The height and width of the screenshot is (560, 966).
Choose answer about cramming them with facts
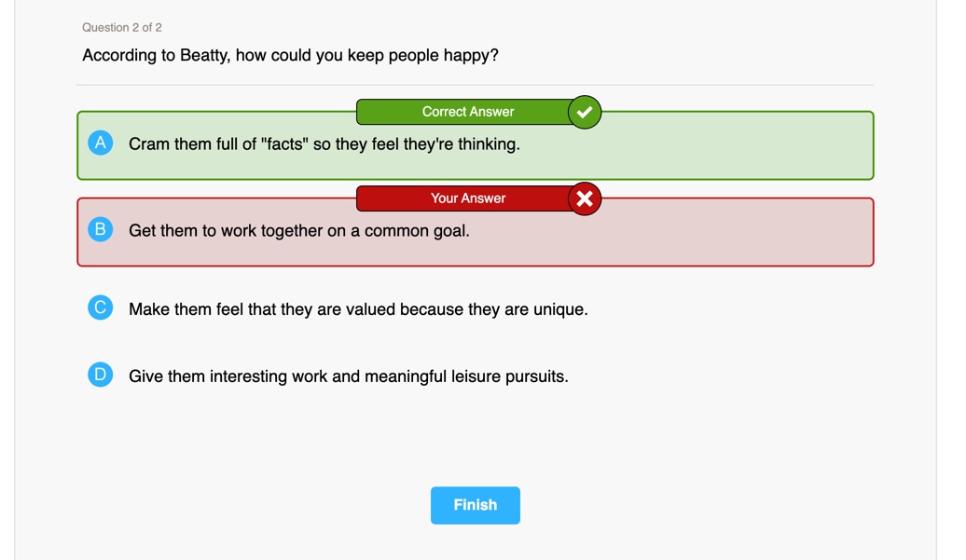click(x=324, y=144)
